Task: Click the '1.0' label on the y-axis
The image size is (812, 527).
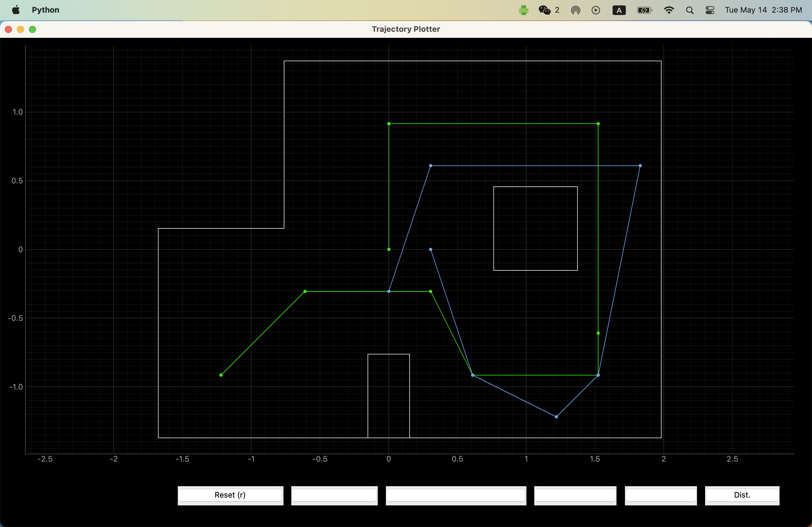Action: click(x=17, y=112)
